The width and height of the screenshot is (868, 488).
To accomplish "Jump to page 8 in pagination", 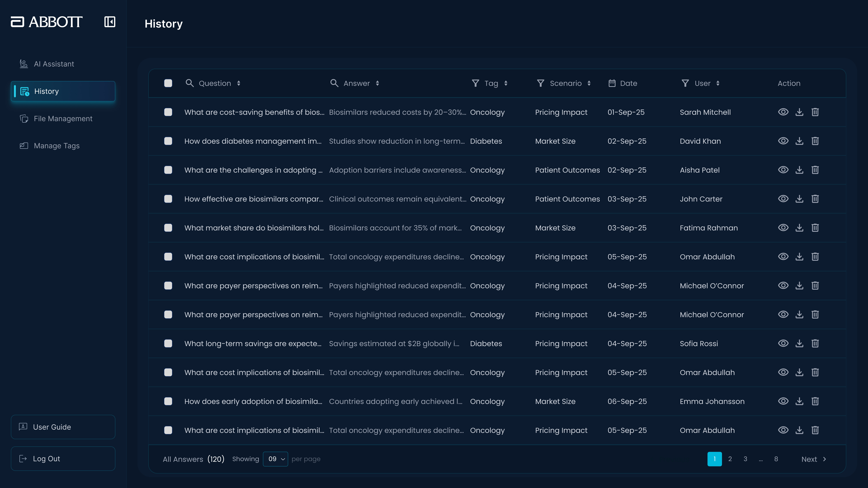I will coord(776,459).
